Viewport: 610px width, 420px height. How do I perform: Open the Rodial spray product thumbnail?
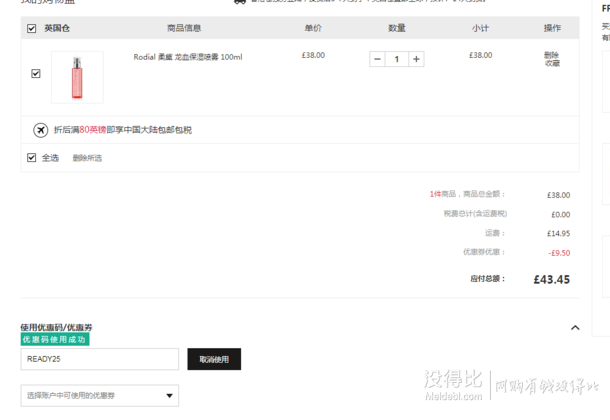(77, 77)
